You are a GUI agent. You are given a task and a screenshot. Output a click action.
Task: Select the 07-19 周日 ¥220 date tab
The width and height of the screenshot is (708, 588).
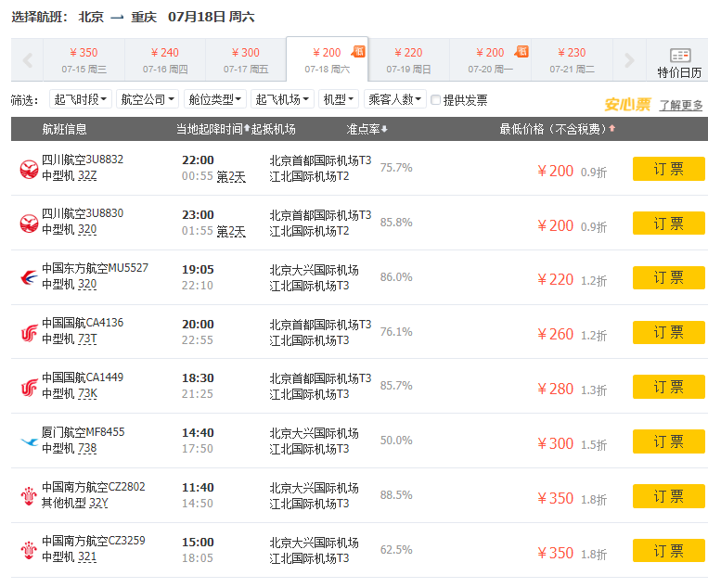tap(408, 60)
